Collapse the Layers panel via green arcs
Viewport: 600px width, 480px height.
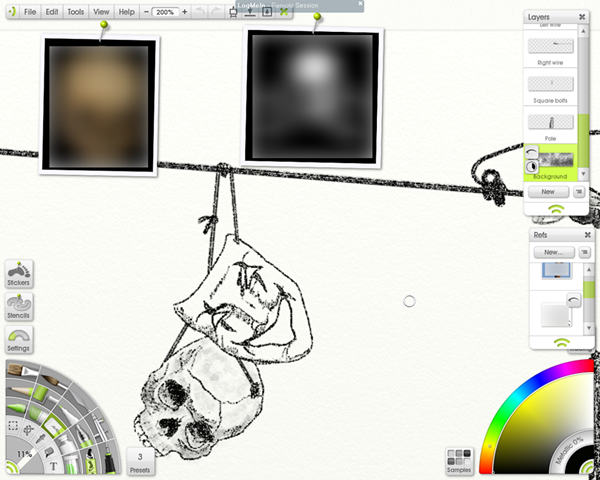tap(556, 209)
